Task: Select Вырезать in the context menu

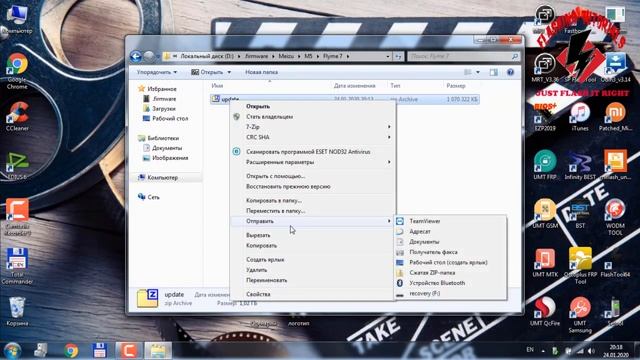Action: tap(312, 235)
